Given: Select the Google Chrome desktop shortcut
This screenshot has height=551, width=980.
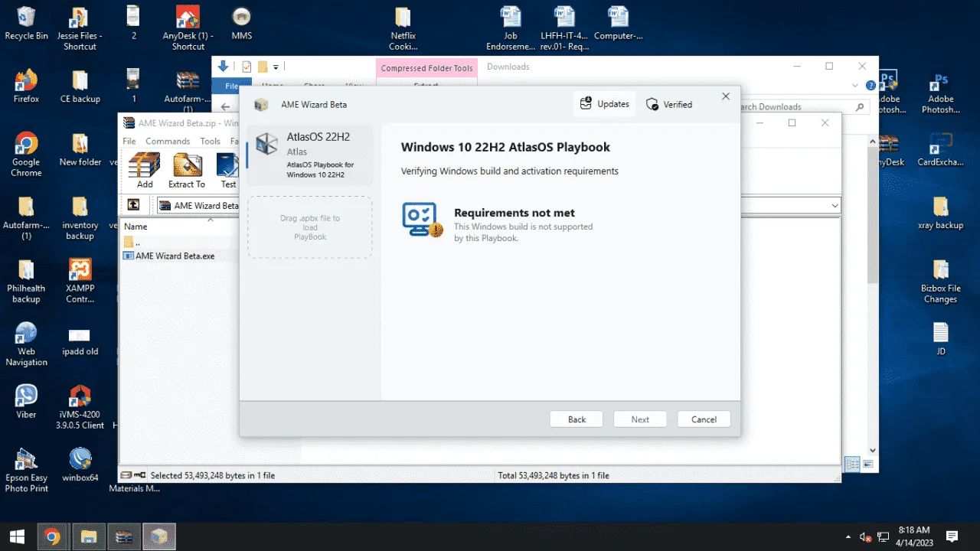Looking at the screenshot, I should point(26,155).
